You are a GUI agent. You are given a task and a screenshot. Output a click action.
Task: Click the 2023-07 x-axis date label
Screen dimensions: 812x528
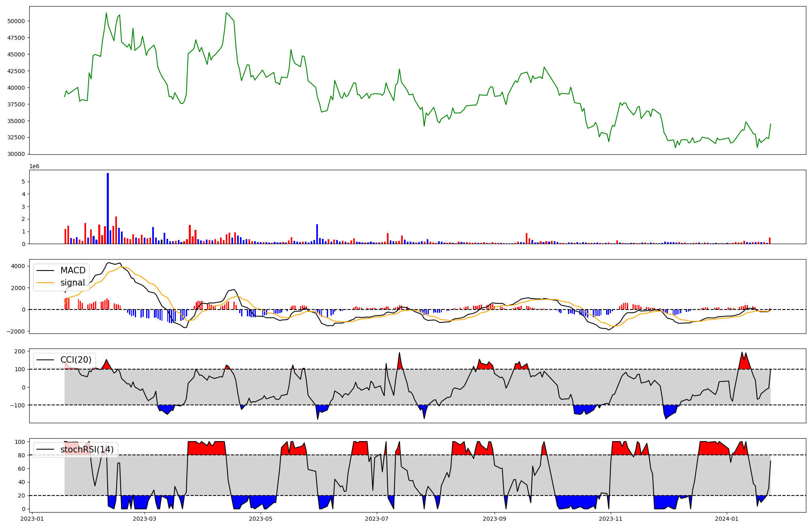pyautogui.click(x=377, y=519)
